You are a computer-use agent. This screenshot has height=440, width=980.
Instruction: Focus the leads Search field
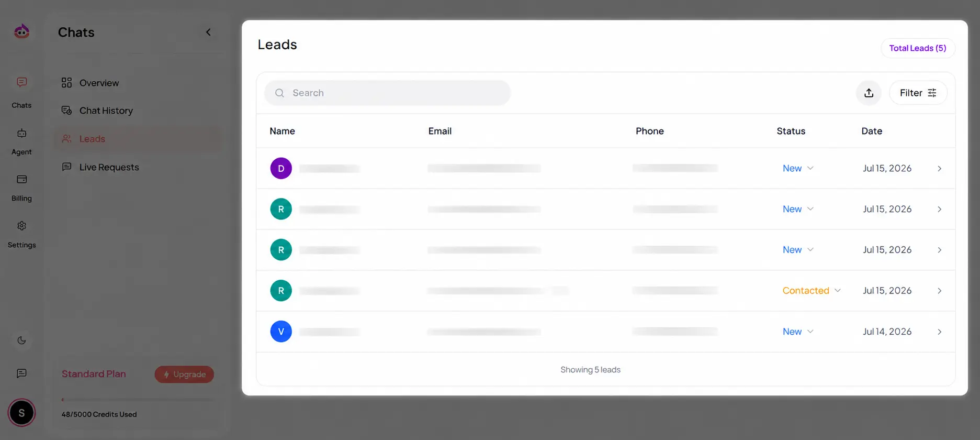click(x=387, y=93)
